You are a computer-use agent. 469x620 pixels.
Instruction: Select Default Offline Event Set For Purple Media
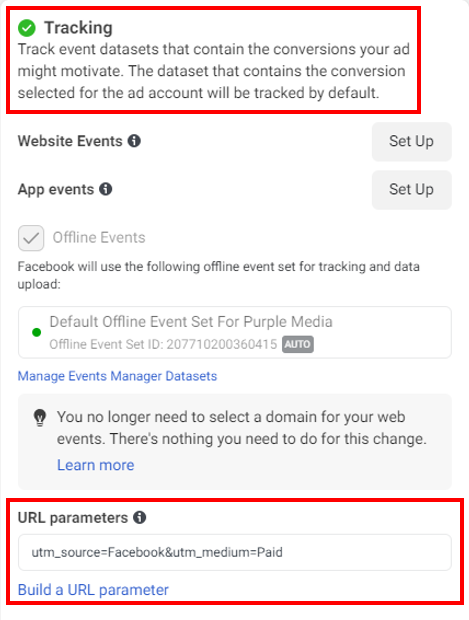tap(235, 332)
